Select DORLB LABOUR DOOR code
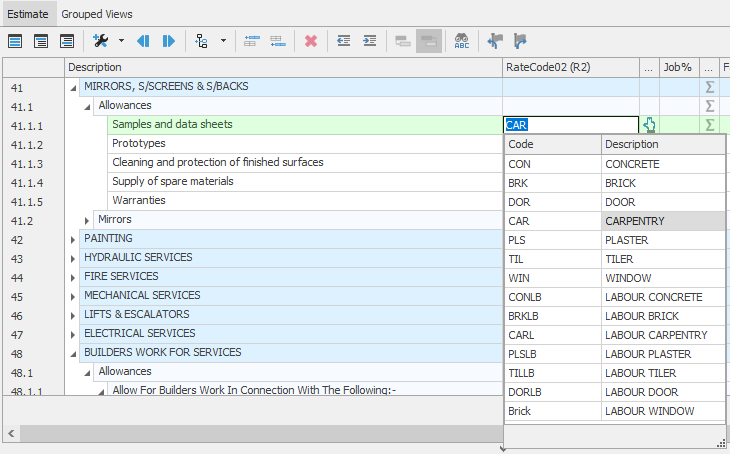 [x=615, y=392]
